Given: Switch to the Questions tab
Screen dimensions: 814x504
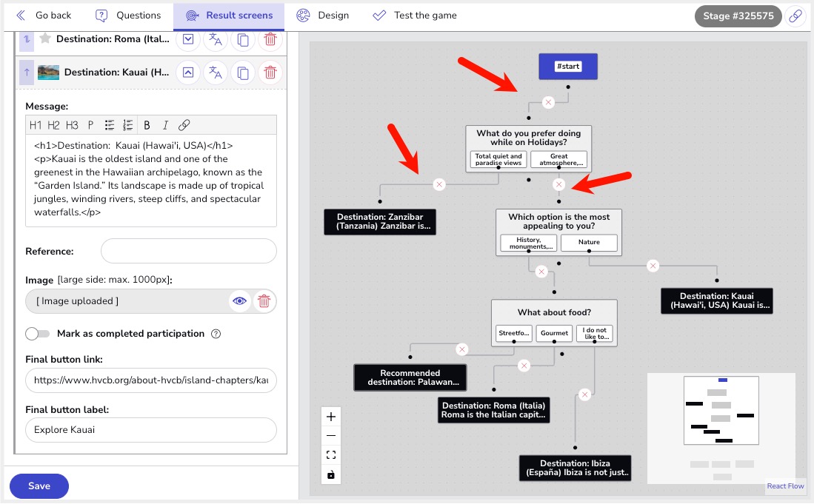Looking at the screenshot, I should pos(128,16).
